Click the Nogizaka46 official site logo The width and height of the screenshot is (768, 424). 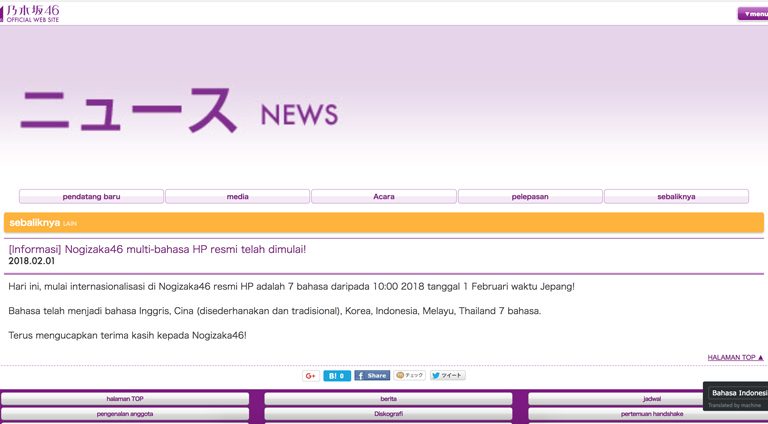(30, 13)
